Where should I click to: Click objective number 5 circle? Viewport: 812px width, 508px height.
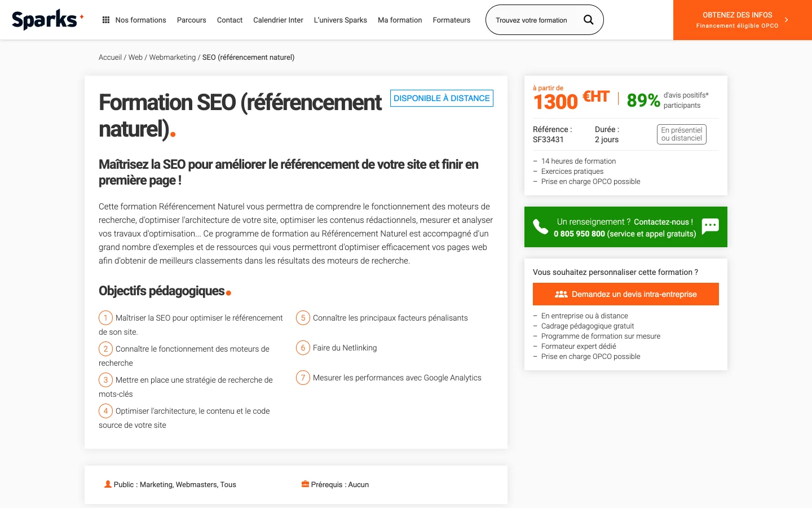coord(303,318)
